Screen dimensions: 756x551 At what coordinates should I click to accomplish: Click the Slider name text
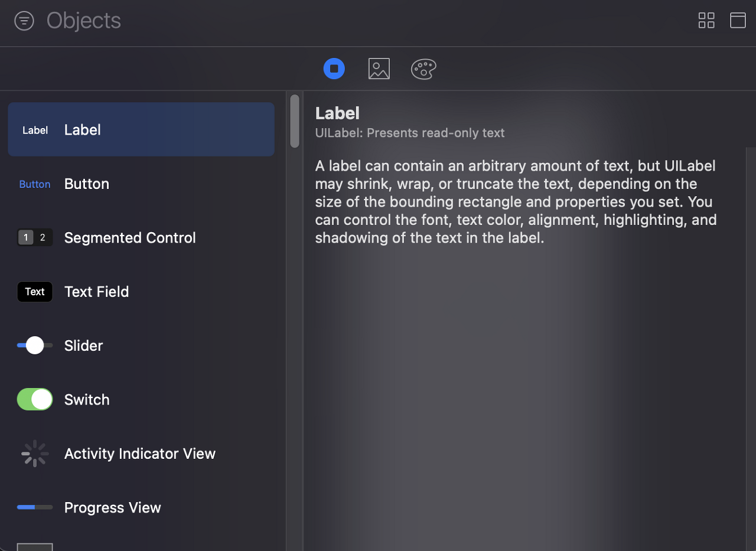click(x=84, y=345)
